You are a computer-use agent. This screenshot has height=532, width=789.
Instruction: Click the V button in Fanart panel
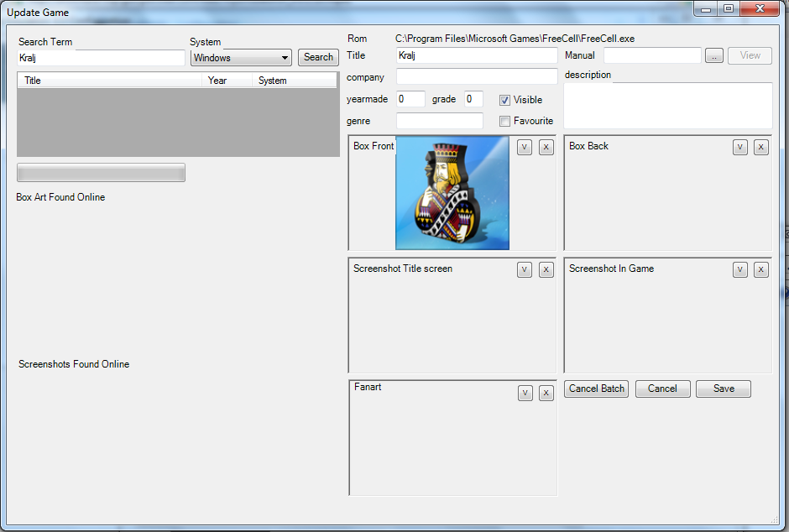[525, 393]
